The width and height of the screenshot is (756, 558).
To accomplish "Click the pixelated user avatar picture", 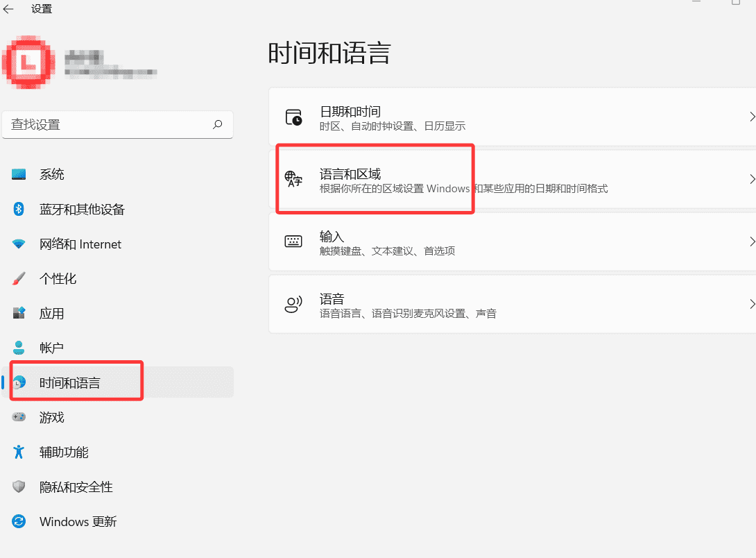I will (x=28, y=62).
